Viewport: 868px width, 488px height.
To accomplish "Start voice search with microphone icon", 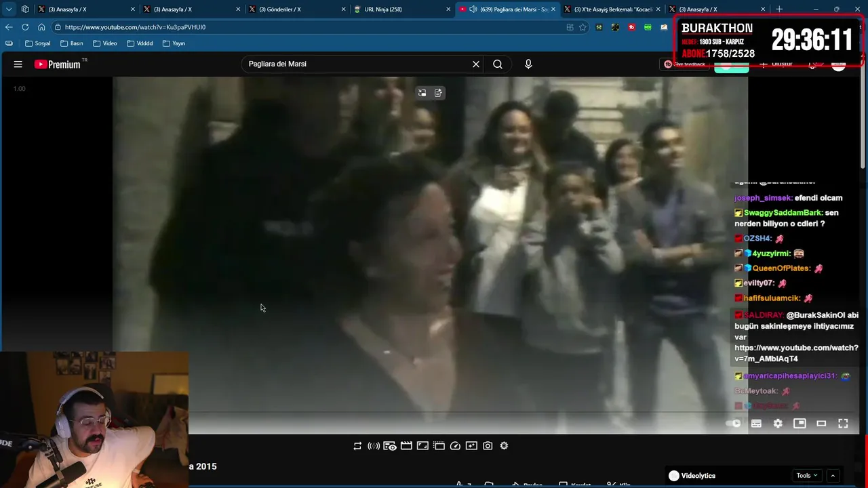I will [x=528, y=64].
